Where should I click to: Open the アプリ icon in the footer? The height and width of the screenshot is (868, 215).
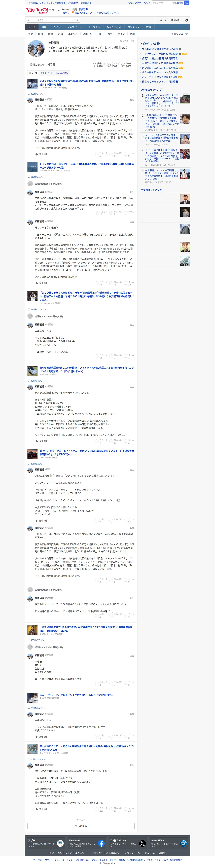click(60, 843)
